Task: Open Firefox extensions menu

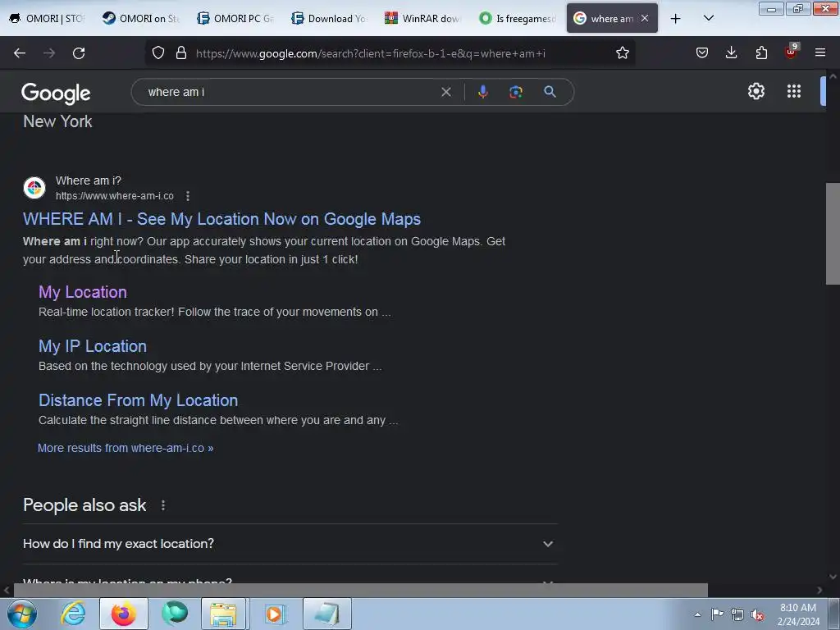Action: pyautogui.click(x=761, y=52)
